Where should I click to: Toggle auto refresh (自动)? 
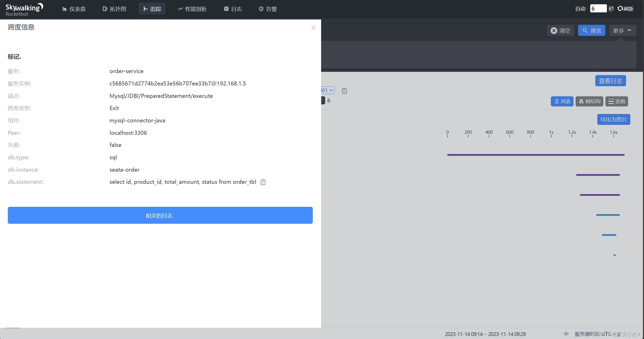pos(580,9)
